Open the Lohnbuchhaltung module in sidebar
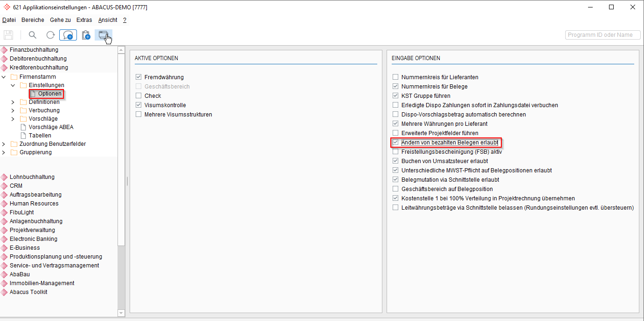644x321 pixels. (x=32, y=177)
